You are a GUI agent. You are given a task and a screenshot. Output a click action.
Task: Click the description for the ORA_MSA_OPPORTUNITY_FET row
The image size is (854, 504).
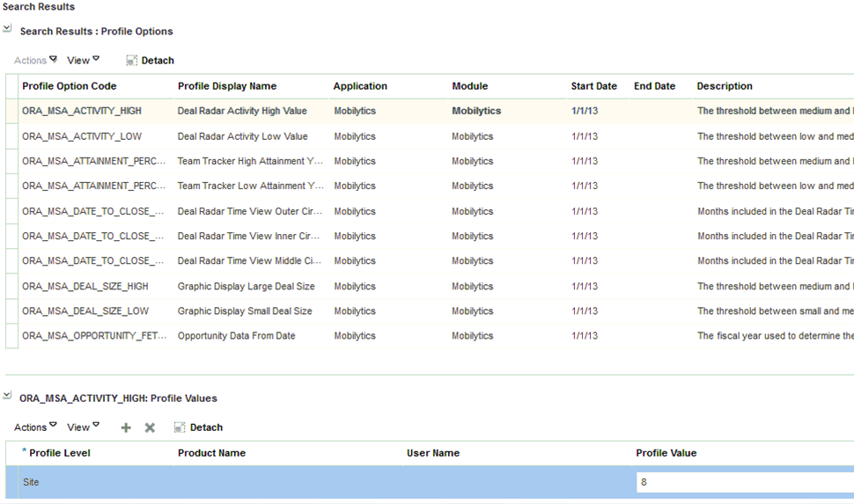point(776,336)
